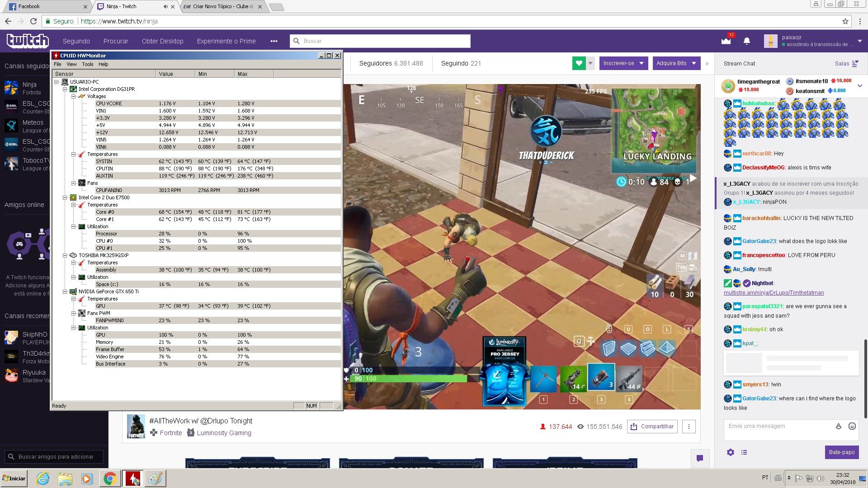Open HWMonitor View menu

71,64
